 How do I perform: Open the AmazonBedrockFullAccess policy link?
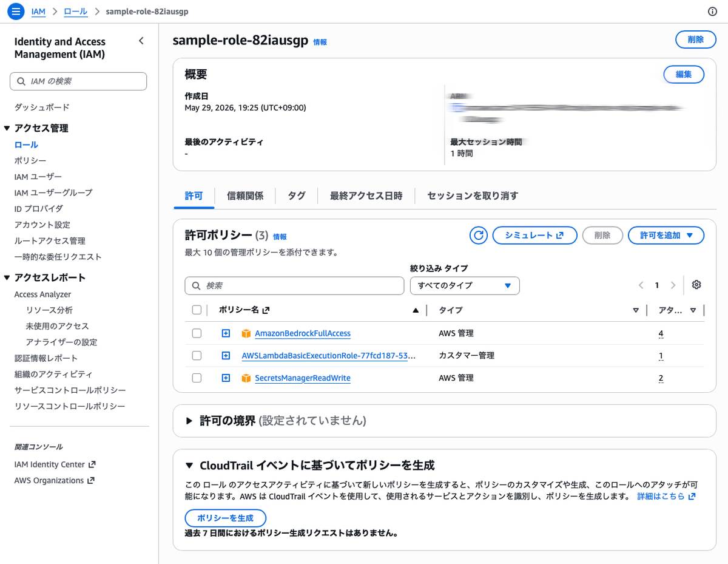(x=303, y=333)
